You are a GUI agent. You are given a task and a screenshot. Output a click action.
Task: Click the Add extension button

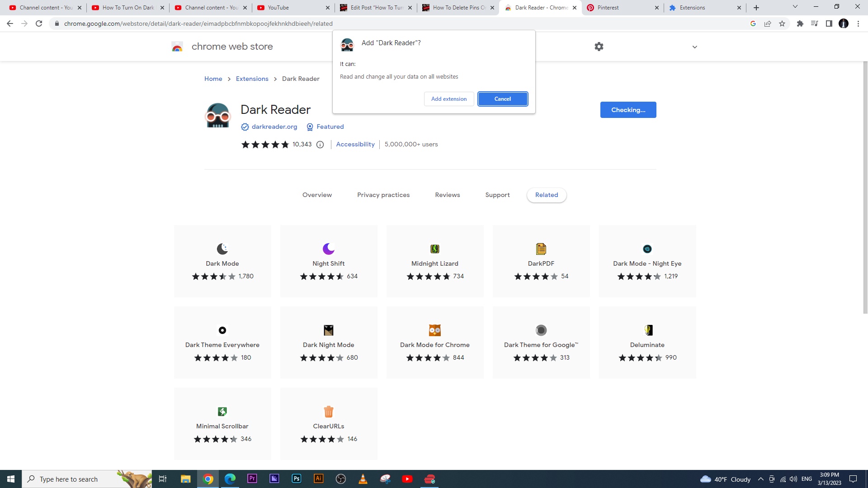(448, 99)
